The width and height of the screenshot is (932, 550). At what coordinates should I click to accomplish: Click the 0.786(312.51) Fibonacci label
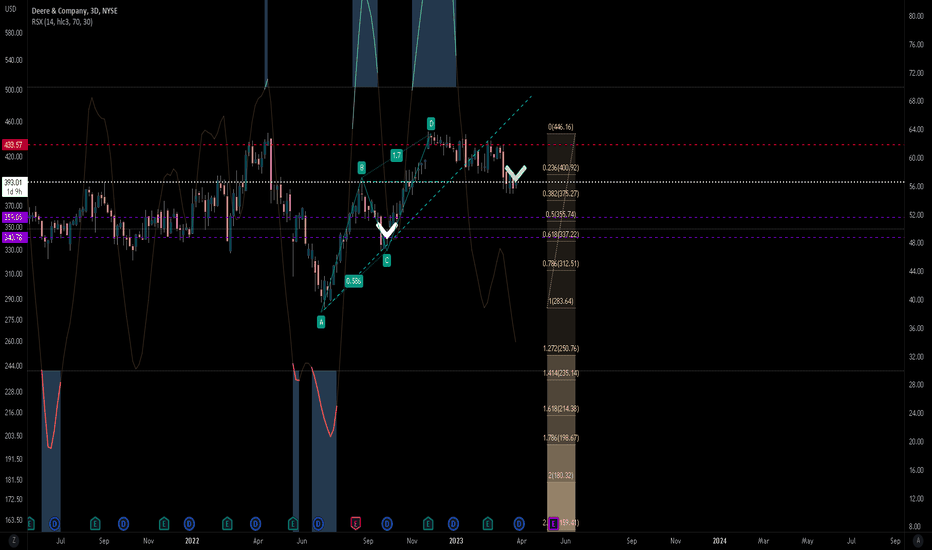[561, 263]
